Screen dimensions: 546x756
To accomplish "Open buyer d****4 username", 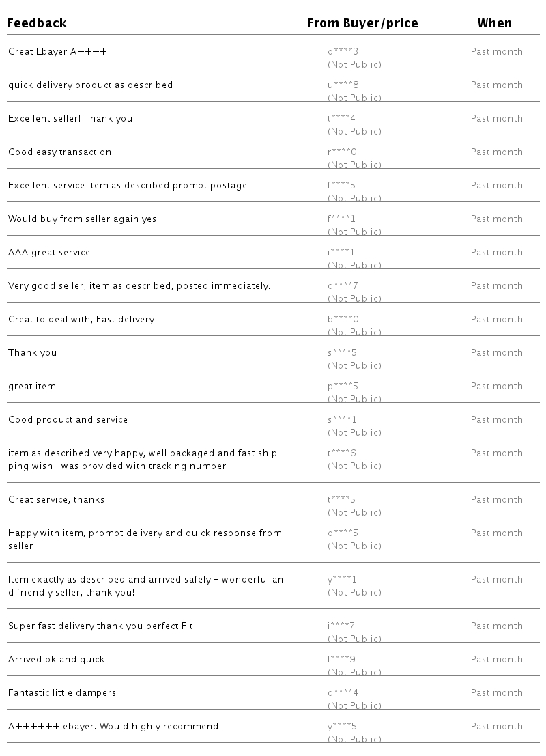I will 343,692.
